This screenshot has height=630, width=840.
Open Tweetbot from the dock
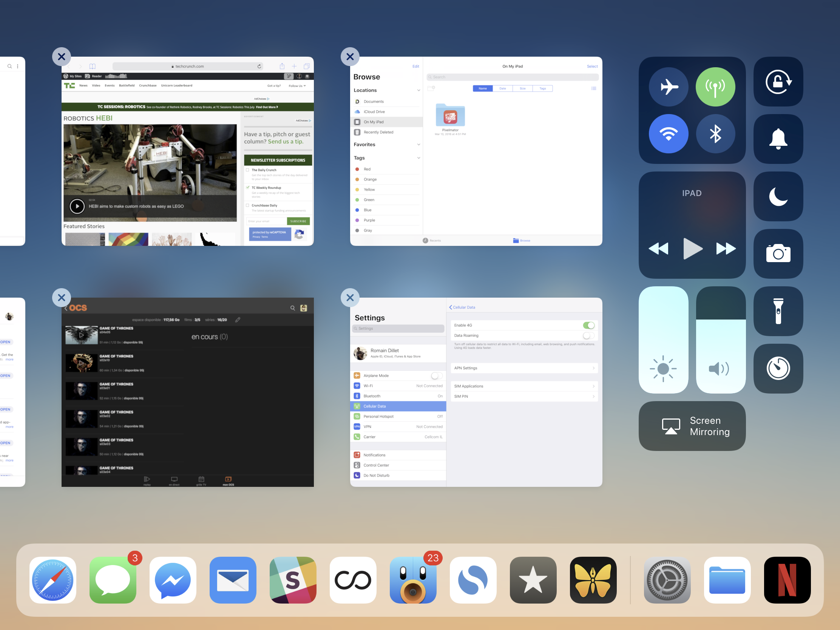tap(413, 580)
